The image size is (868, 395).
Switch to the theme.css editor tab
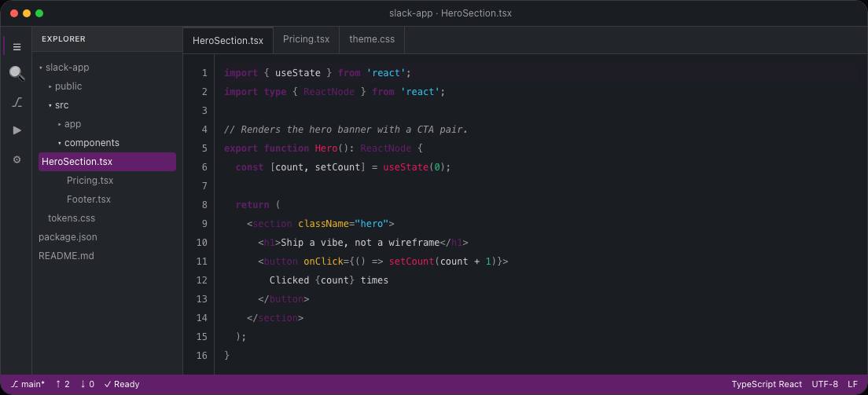point(372,40)
